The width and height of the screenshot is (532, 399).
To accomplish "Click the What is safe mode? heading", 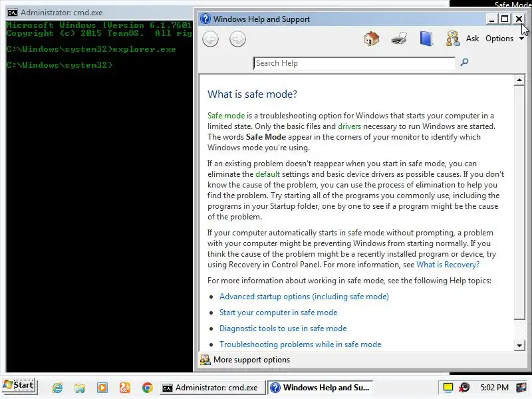I will [x=252, y=94].
